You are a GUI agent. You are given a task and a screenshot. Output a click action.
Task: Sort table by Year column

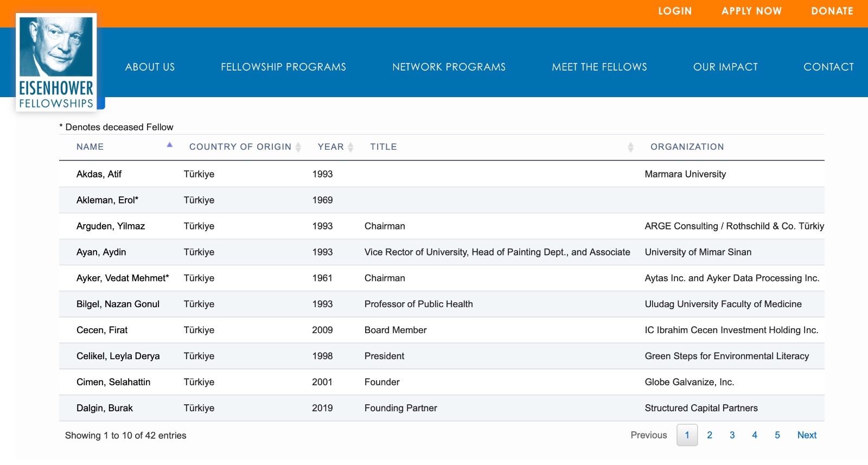(331, 147)
